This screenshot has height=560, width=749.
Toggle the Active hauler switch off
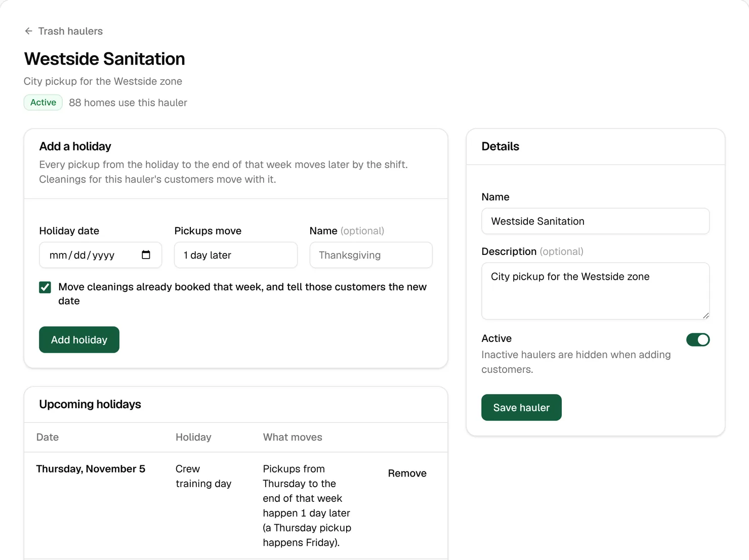tap(698, 339)
